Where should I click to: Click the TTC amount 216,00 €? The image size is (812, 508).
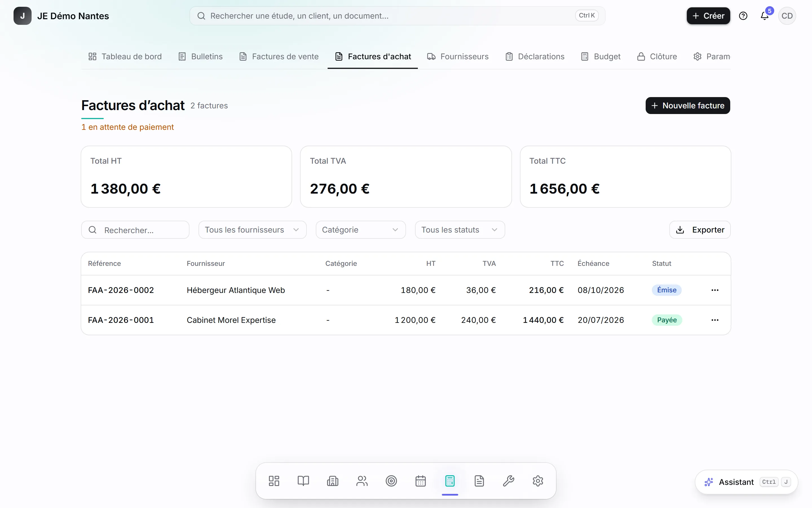coord(546,290)
